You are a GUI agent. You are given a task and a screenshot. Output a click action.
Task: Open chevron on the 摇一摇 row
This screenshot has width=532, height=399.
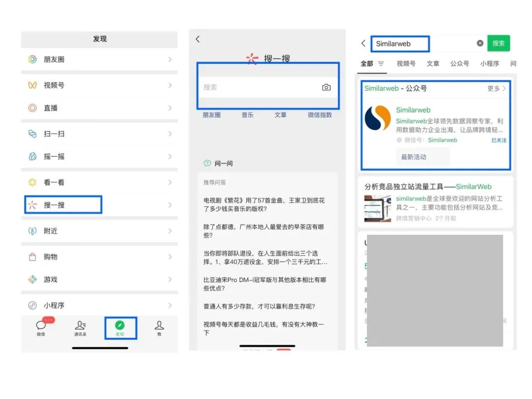(x=170, y=157)
